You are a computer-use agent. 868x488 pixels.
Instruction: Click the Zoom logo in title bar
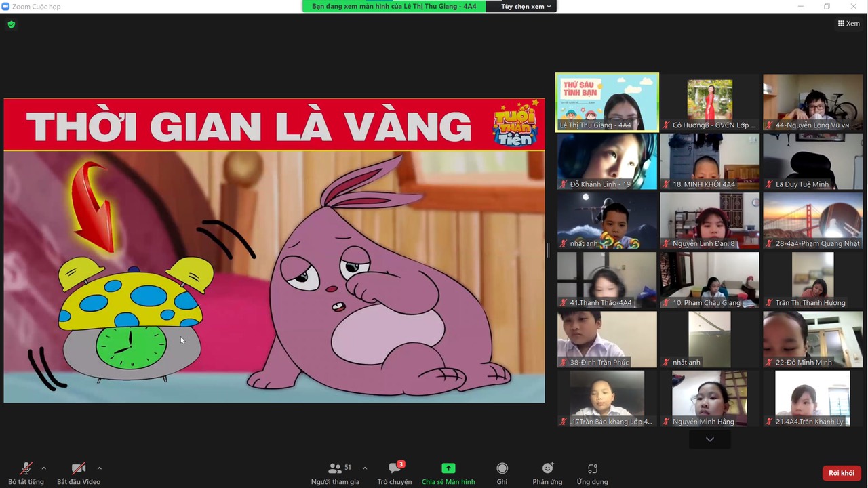coord(6,6)
